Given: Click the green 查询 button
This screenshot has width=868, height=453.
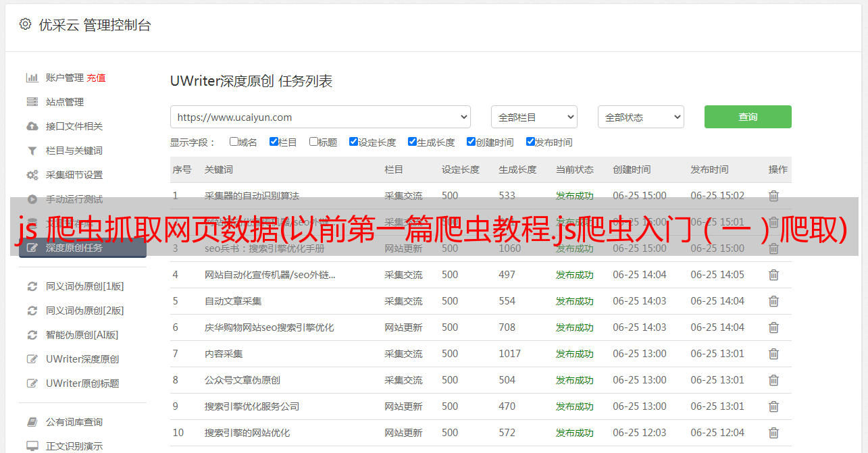Looking at the screenshot, I should tap(748, 117).
